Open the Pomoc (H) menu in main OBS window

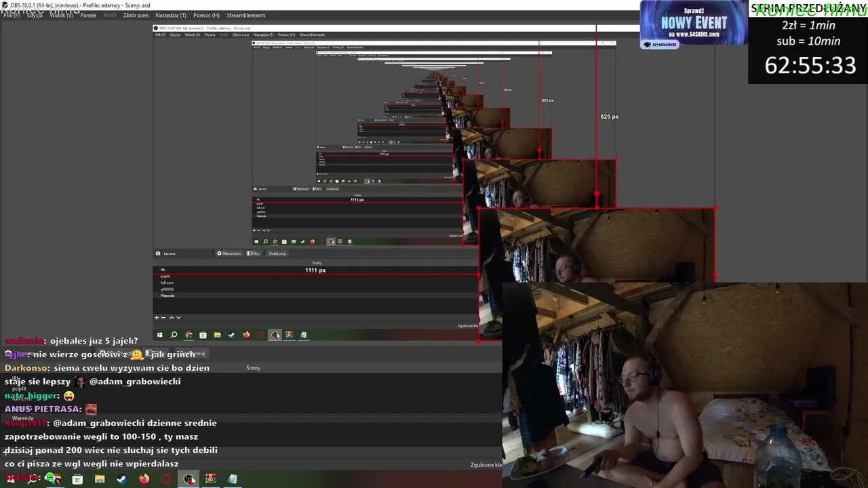(206, 15)
